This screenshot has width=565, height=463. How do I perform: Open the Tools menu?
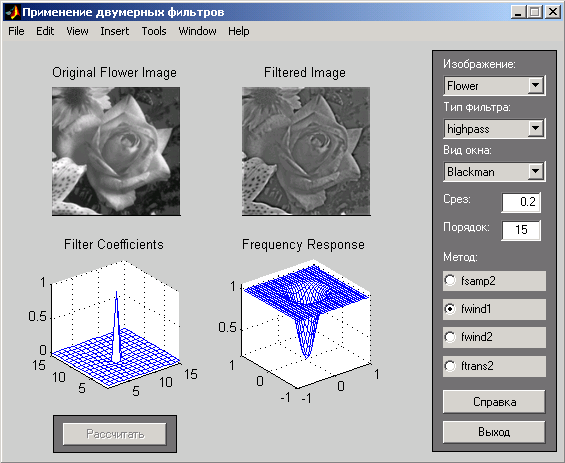pyautogui.click(x=154, y=31)
